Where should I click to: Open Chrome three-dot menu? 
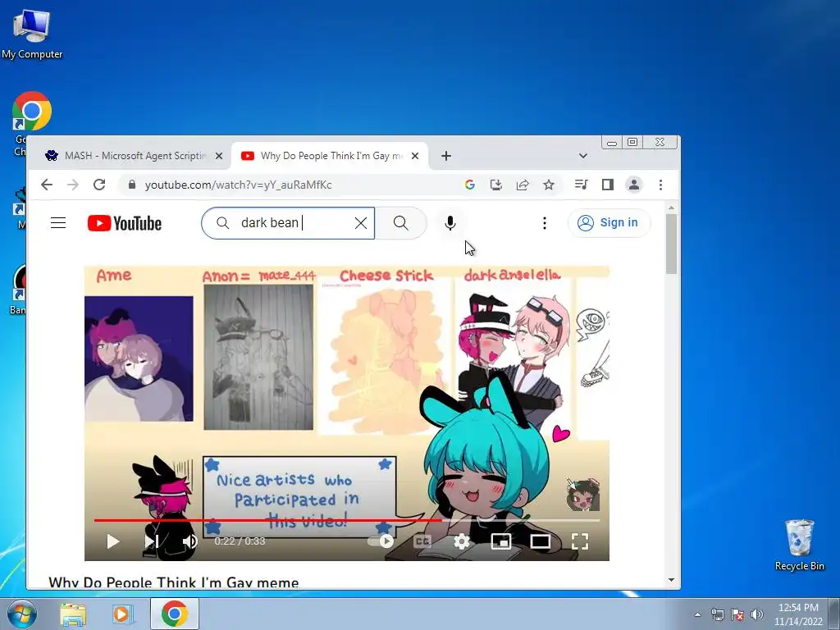660,185
